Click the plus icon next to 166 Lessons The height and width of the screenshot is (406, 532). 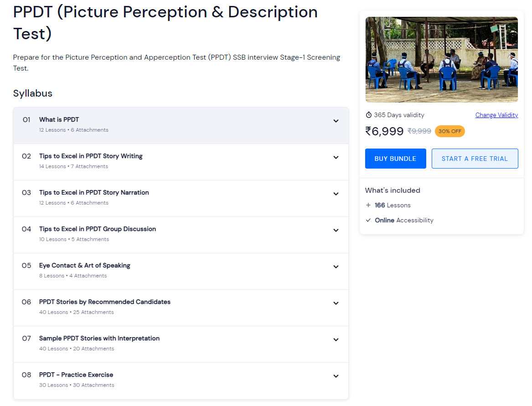pyautogui.click(x=368, y=205)
